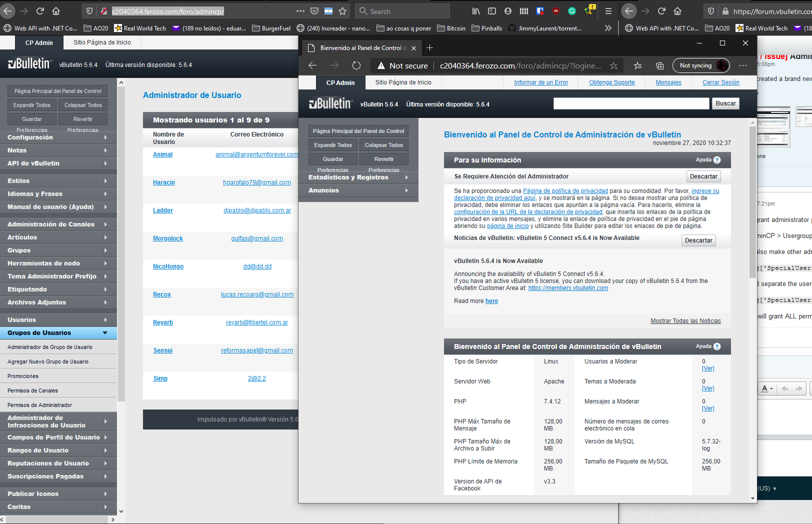Image resolution: width=812 pixels, height=524 pixels.
Task: Open the home page in the left Firefox window
Action: pyautogui.click(x=56, y=11)
